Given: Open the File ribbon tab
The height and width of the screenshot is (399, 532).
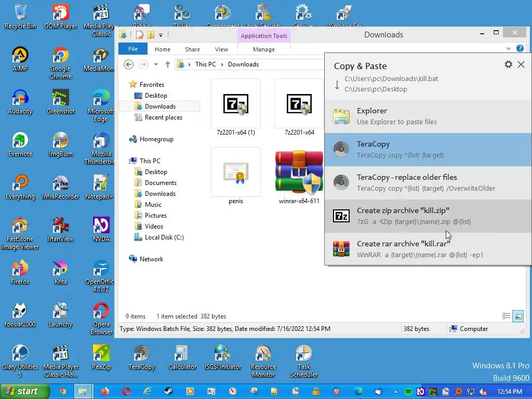Looking at the screenshot, I should 133,49.
